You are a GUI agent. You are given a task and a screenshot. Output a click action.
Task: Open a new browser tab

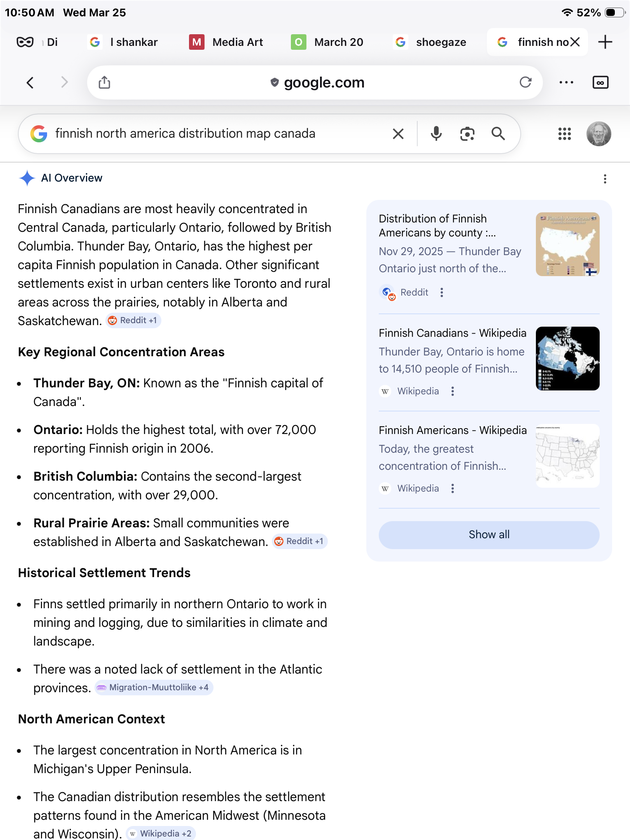point(605,42)
